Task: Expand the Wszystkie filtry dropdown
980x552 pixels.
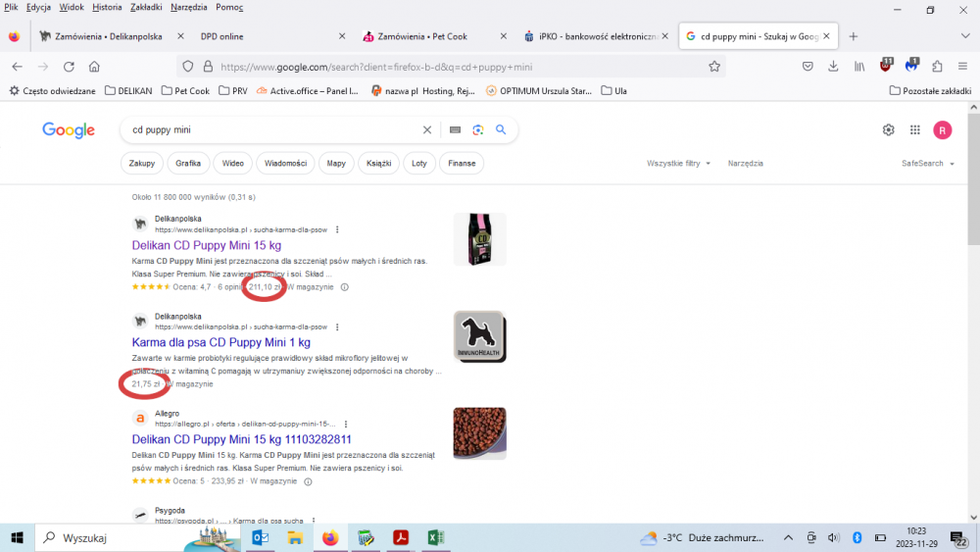Action: click(x=678, y=164)
